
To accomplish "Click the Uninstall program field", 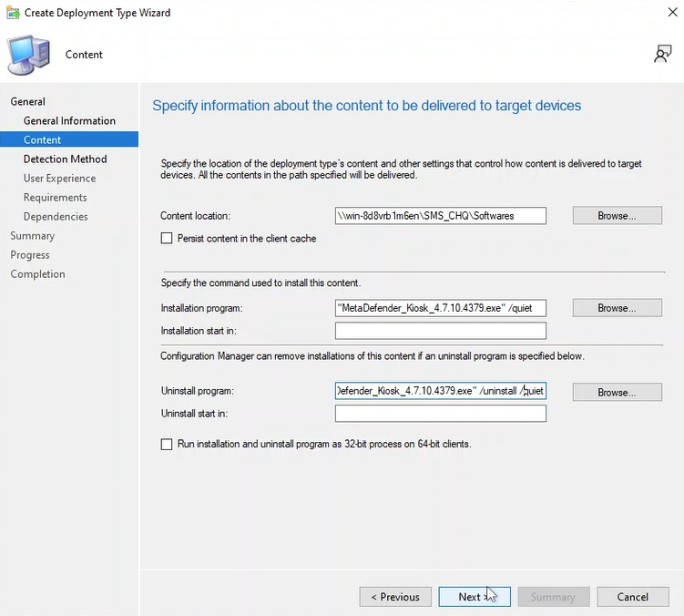I will point(440,391).
